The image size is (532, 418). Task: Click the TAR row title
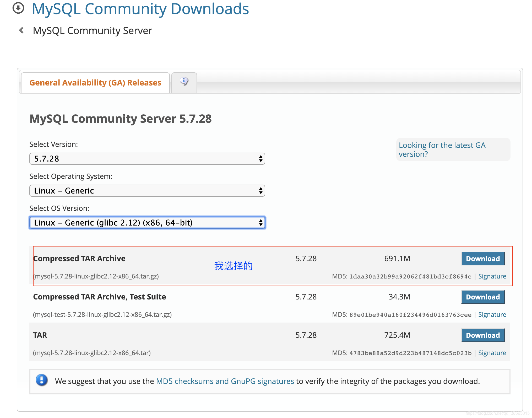(40, 335)
